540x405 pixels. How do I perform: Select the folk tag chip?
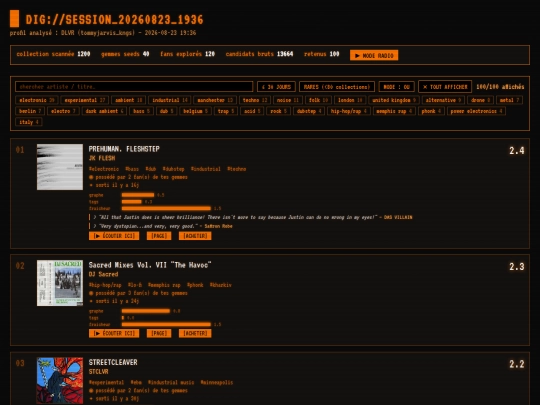(318, 100)
